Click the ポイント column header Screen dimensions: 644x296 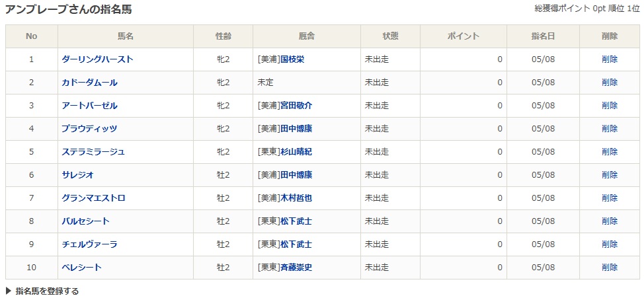463,36
